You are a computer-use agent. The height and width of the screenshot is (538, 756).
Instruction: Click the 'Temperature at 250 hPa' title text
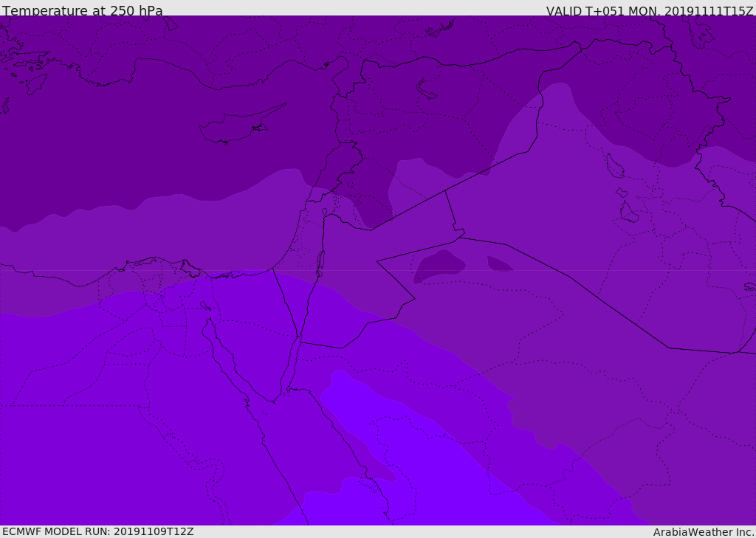click(x=83, y=10)
